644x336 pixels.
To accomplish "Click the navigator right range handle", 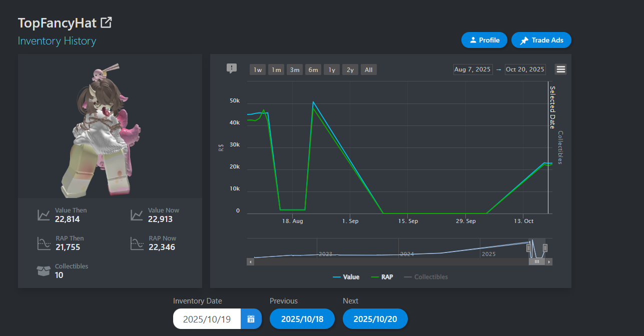I will point(545,247).
